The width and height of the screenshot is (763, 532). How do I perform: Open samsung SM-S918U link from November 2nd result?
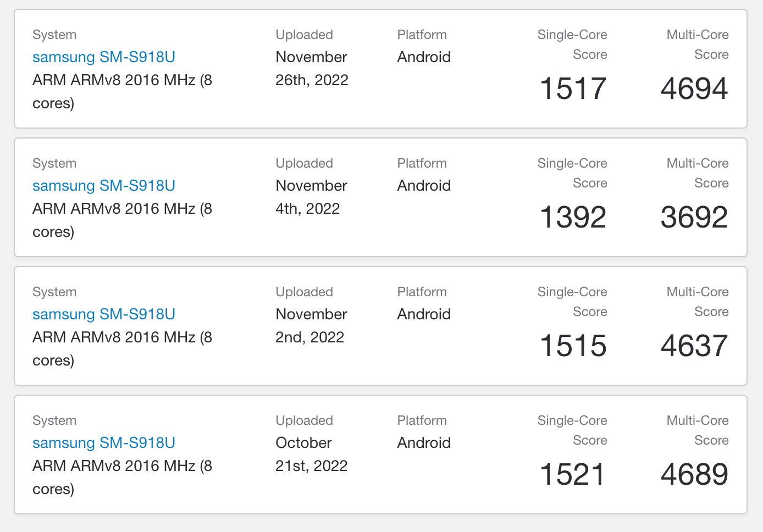[104, 314]
